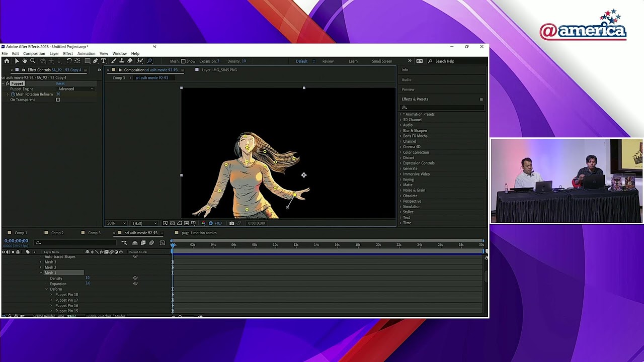Switch to the Review workspace
The image size is (644, 362).
328,61
